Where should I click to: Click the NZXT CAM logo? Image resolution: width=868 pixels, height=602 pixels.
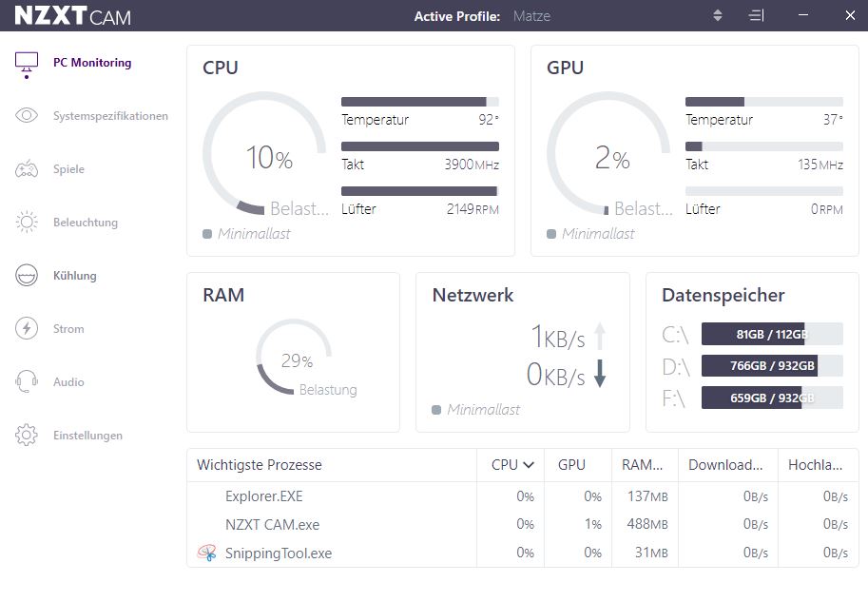[x=72, y=15]
